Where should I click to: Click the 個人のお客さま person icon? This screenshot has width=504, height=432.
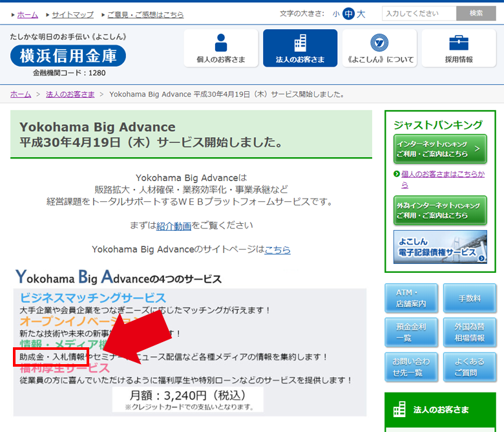tap(221, 43)
